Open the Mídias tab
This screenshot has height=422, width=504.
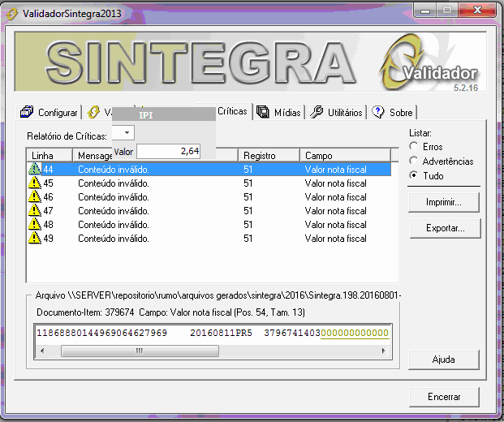coord(278,113)
